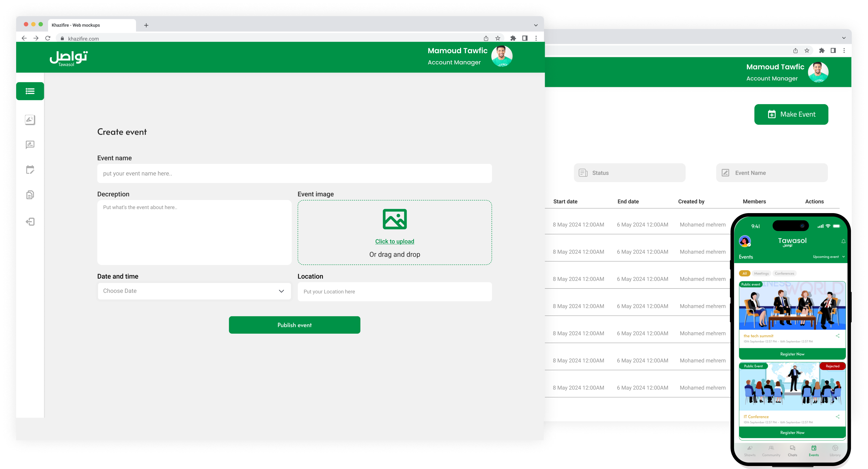Screen dimensions: 868x469
Task: Tap Register Now for IT Conference
Action: point(792,433)
